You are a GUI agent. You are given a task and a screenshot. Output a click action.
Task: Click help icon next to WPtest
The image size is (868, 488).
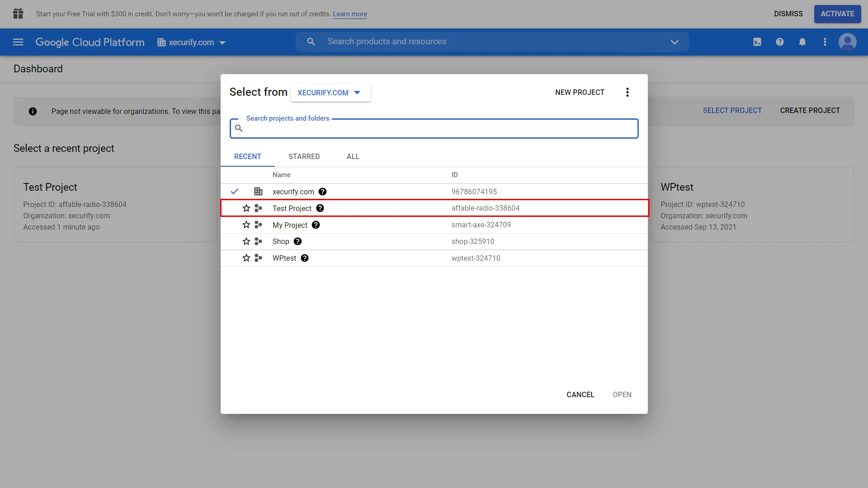tap(305, 258)
